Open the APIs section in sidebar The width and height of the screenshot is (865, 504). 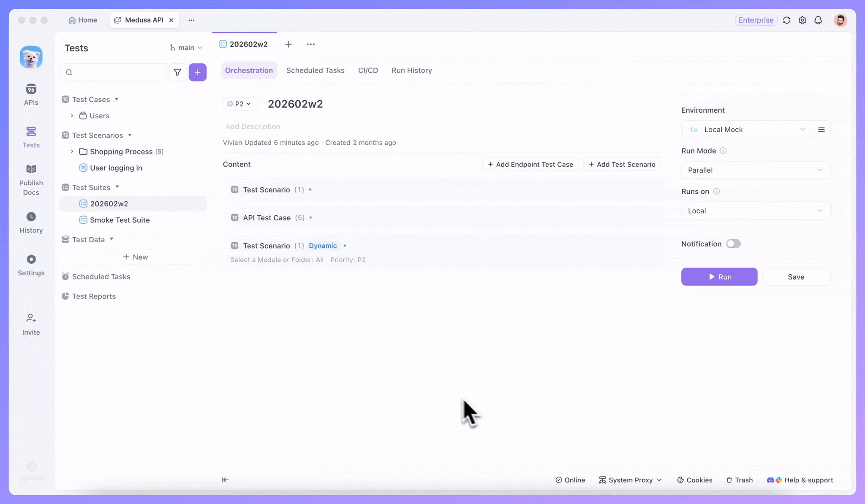[31, 95]
